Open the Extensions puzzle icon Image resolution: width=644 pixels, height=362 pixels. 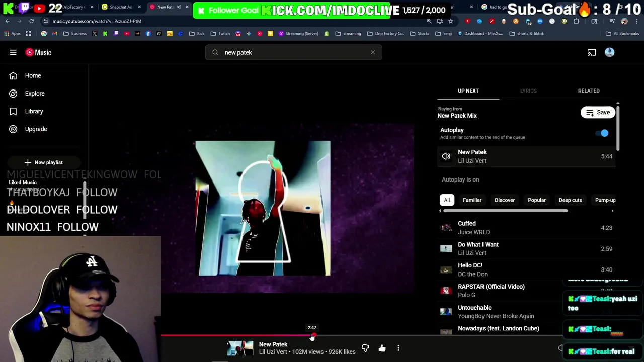point(576,21)
